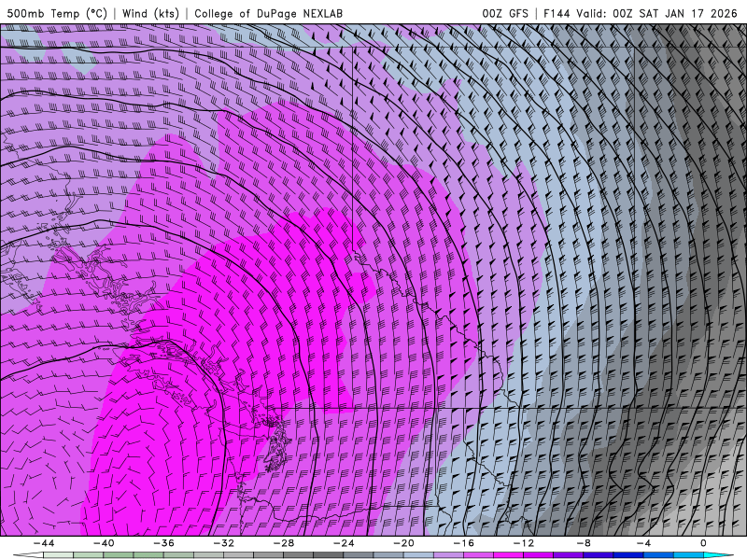This screenshot has width=747, height=560.
Task: Click the "Wind (kts)" header label
Action: click(x=150, y=13)
